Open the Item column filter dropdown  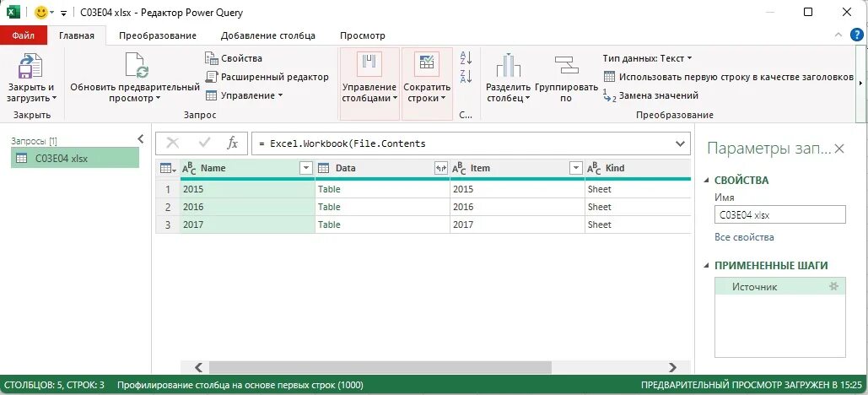[x=576, y=169]
